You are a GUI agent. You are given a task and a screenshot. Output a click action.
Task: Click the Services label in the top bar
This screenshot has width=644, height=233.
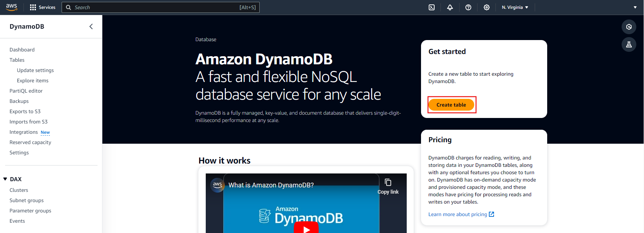click(x=47, y=7)
